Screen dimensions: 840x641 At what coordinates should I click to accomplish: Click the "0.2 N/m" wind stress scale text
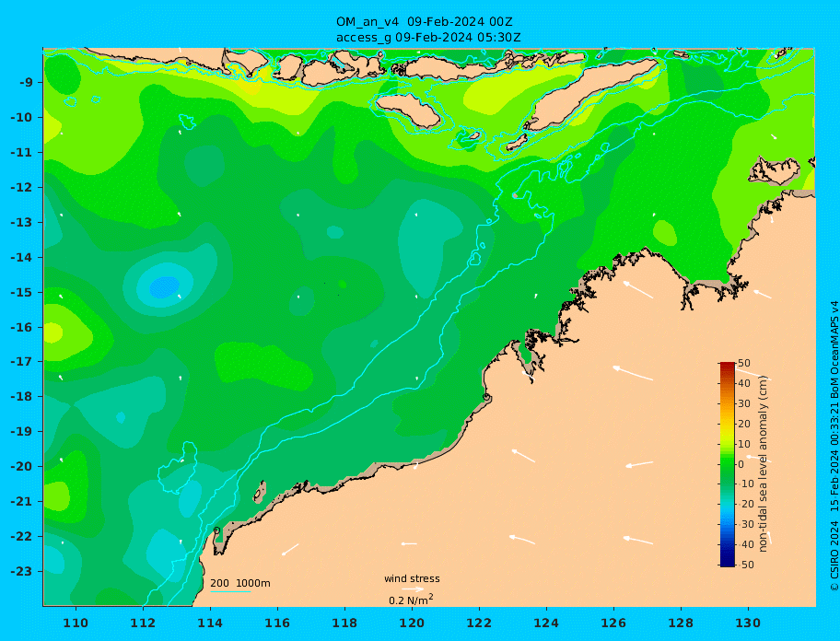411,600
